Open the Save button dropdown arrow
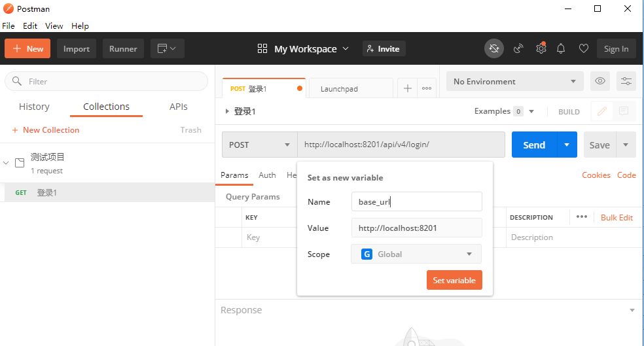This screenshot has width=644, height=346. click(626, 145)
